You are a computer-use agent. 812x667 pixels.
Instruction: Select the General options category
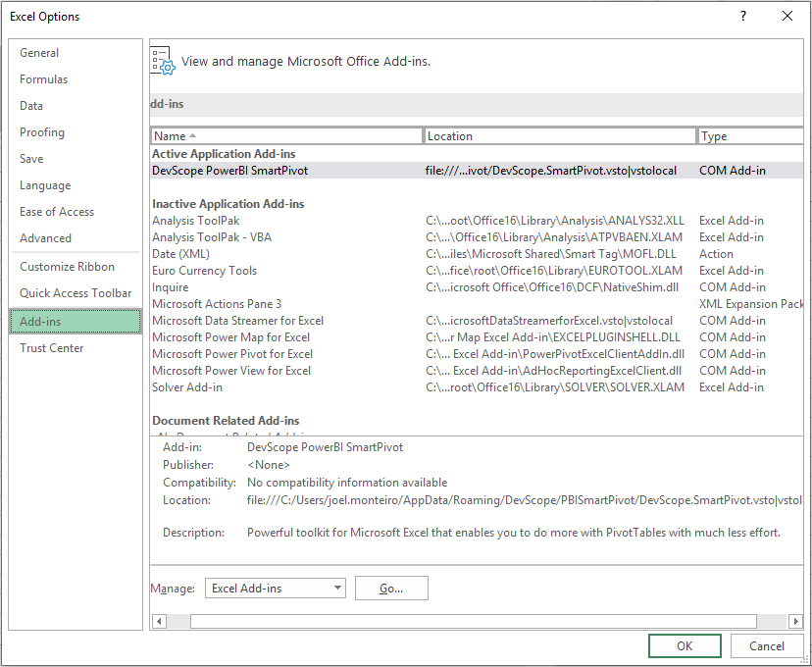click(x=39, y=52)
